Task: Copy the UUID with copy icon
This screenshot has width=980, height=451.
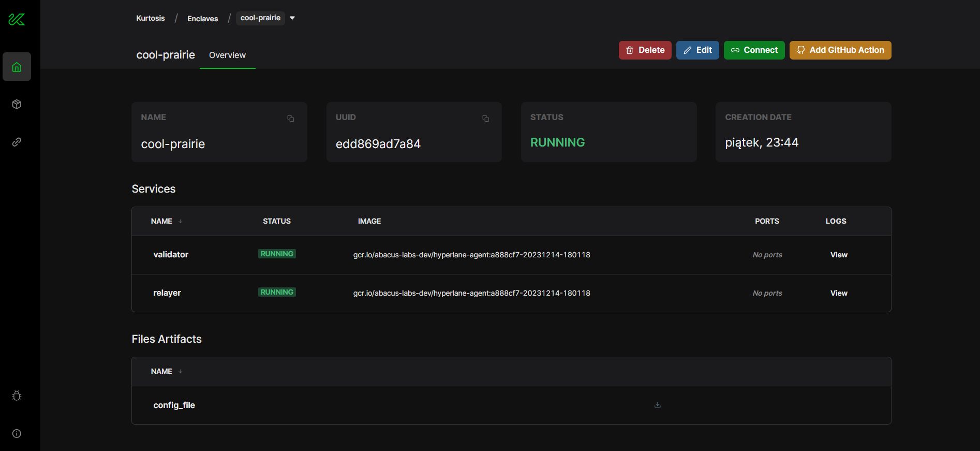Action: tap(485, 119)
